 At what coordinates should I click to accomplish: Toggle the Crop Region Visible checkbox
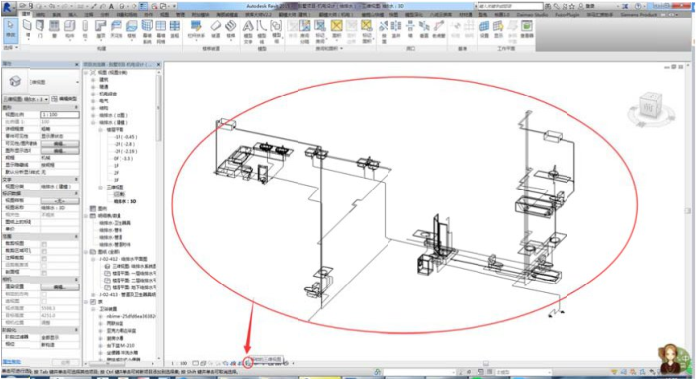point(44,251)
